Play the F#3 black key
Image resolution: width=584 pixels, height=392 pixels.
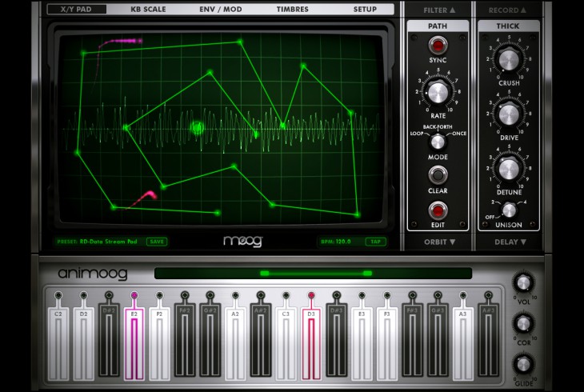pos(412,341)
